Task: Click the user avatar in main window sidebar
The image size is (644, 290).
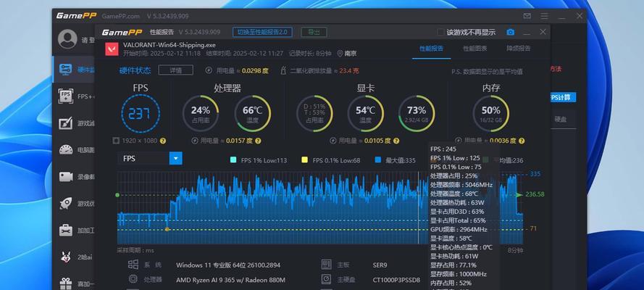Action: tap(67, 39)
